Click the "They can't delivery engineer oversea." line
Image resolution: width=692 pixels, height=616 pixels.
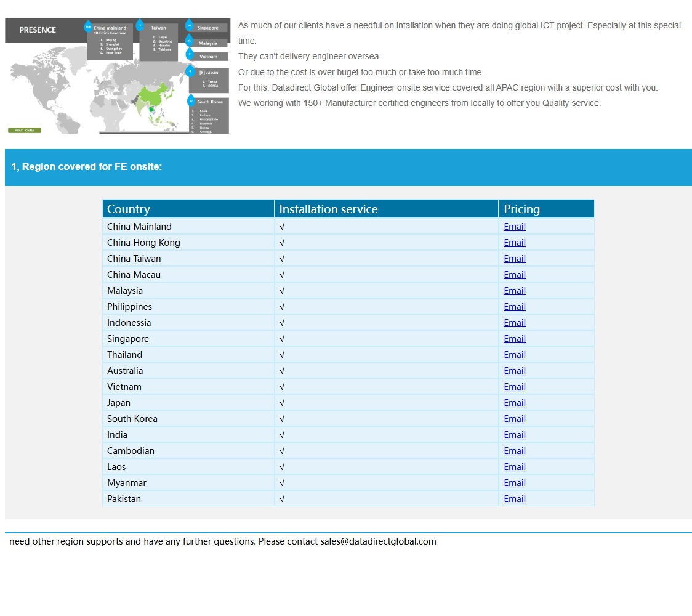tap(310, 57)
